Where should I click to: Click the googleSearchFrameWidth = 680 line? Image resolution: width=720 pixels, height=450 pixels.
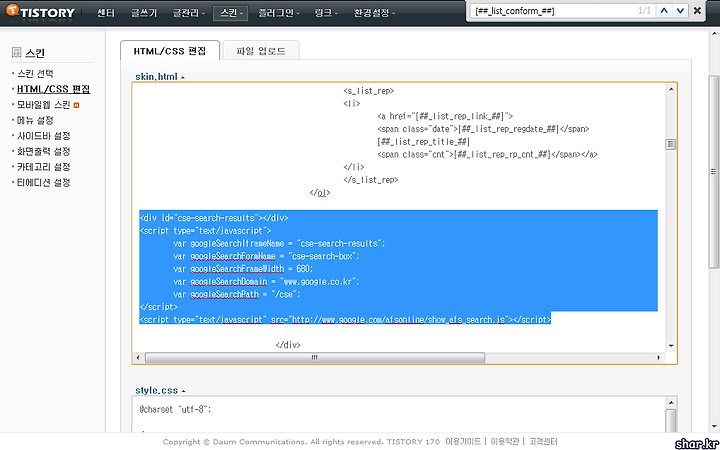tap(243, 269)
